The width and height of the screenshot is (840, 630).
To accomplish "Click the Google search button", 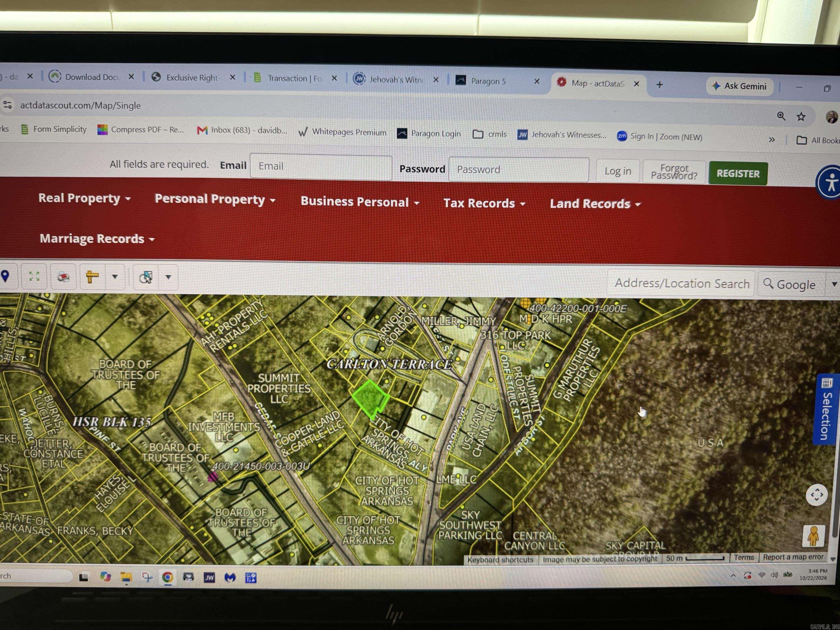I will [791, 284].
